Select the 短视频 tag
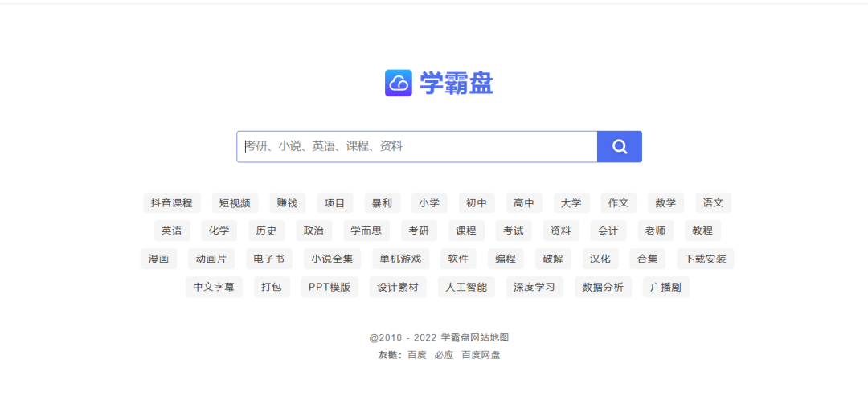Image resolution: width=868 pixels, height=412 pixels. click(235, 203)
